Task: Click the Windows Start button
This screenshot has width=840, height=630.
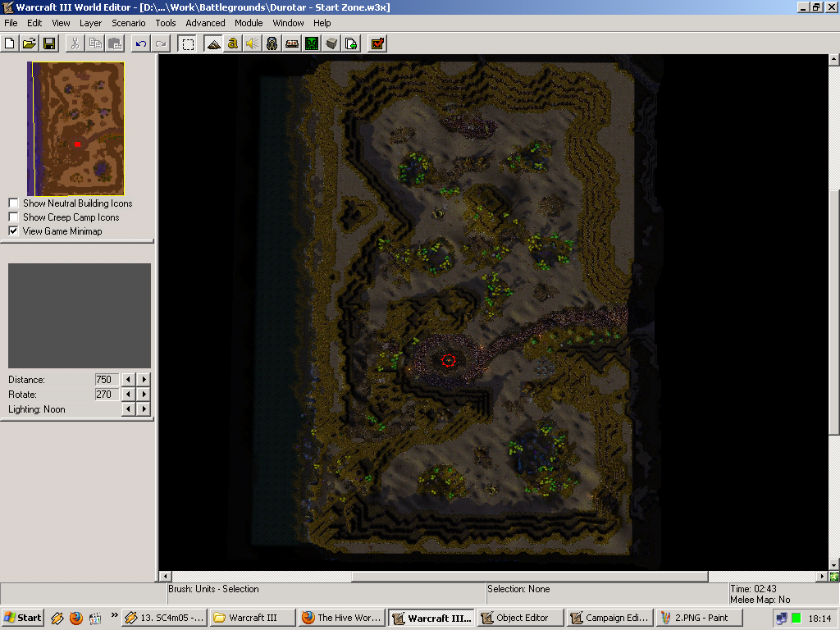Action: tap(22, 618)
